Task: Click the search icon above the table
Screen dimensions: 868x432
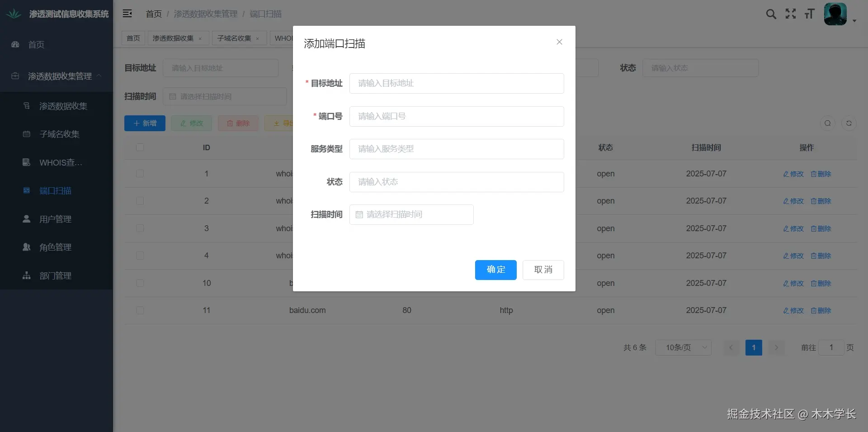Action: click(x=827, y=123)
